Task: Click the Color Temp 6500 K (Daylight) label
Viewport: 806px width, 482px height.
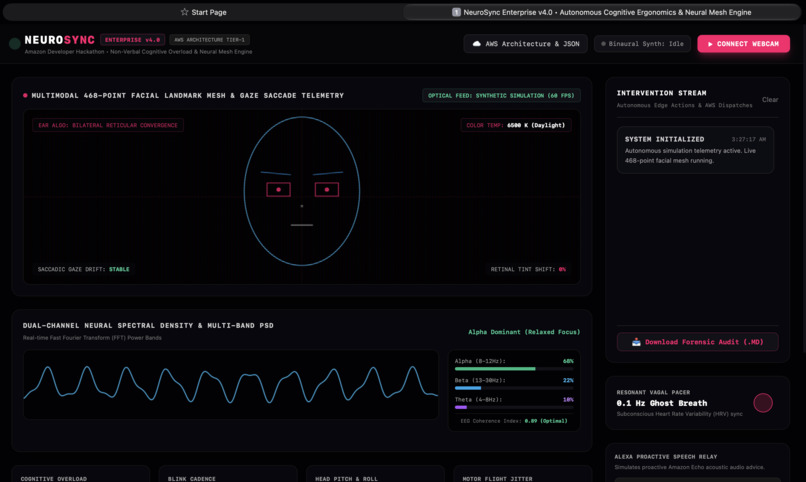Action: click(x=516, y=125)
